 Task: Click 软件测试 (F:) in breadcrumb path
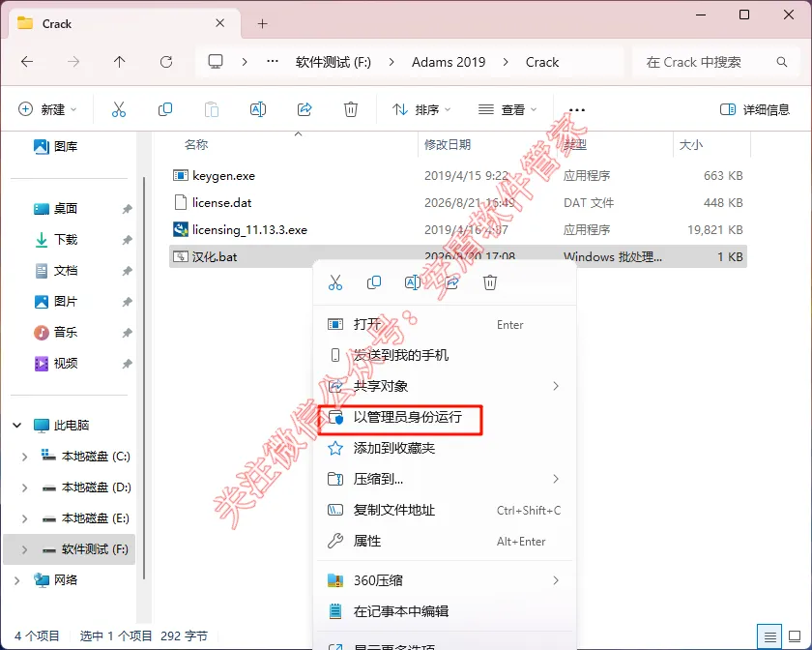333,62
